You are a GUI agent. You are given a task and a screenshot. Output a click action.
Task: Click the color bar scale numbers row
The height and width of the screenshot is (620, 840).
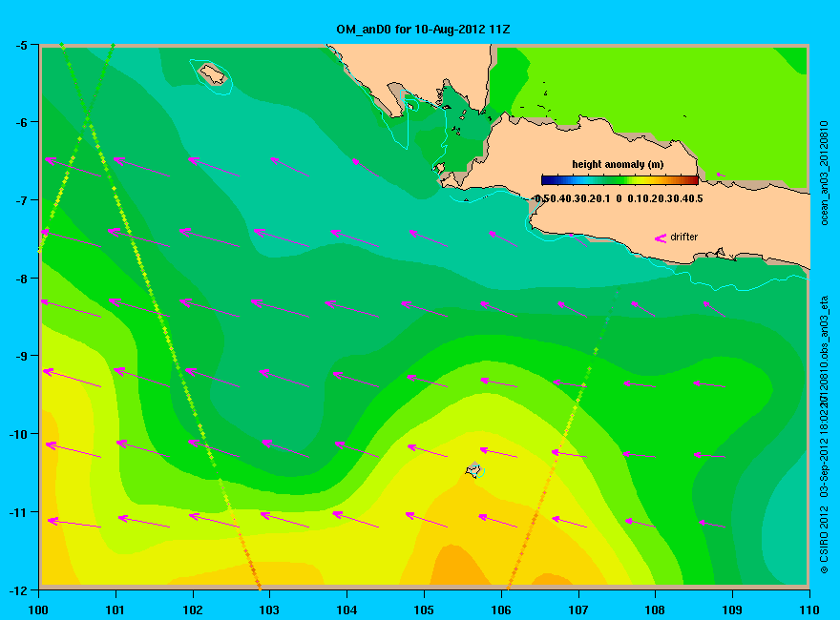pyautogui.click(x=619, y=198)
